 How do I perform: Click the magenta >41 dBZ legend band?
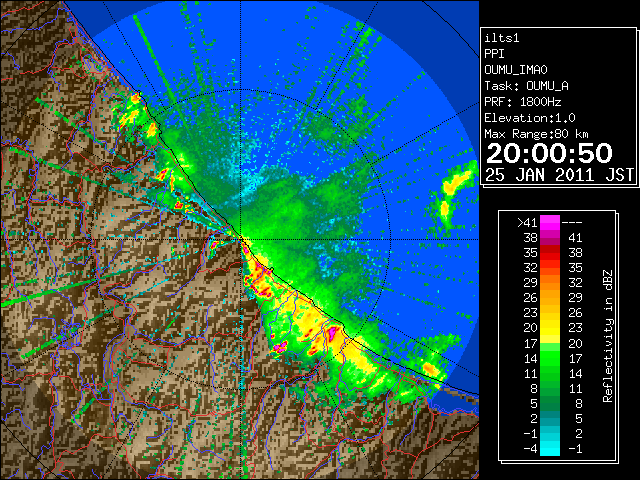point(550,223)
